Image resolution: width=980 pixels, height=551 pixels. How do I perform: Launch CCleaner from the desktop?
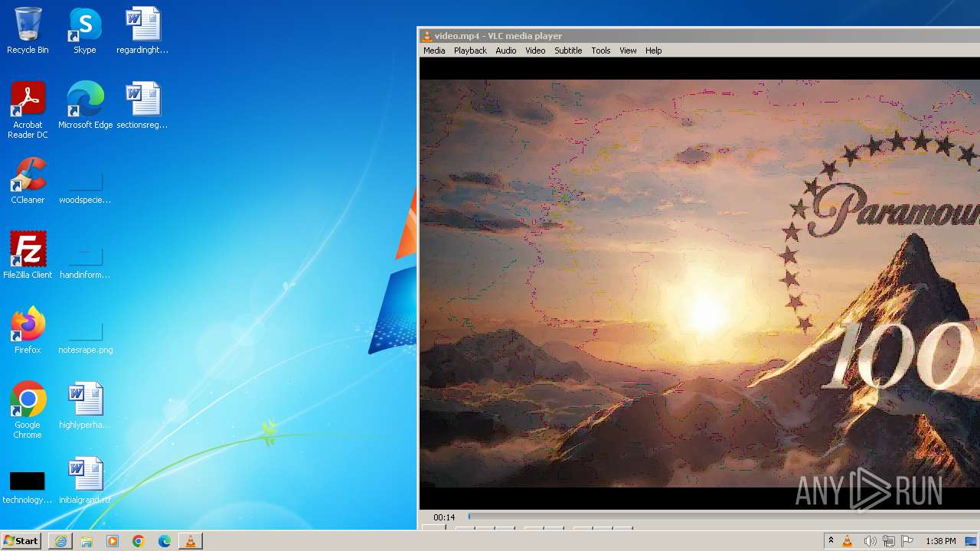pos(28,181)
